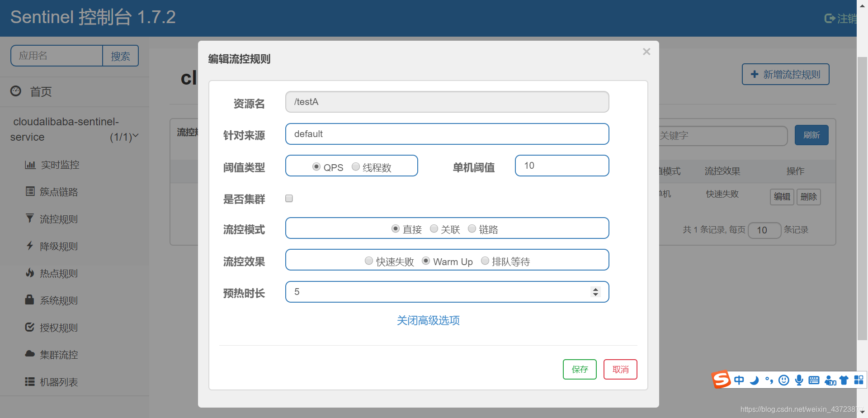Click the 刷新 button
The height and width of the screenshot is (418, 868).
pyautogui.click(x=811, y=135)
